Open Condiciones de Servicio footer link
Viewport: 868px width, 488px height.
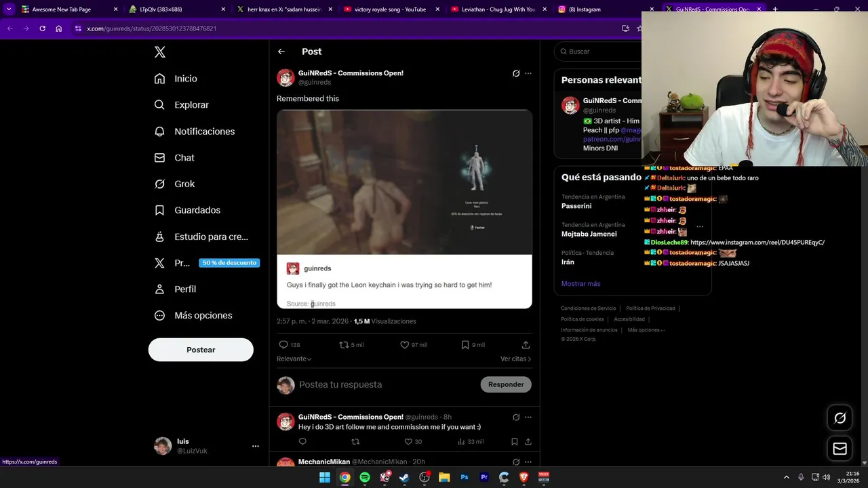click(589, 308)
